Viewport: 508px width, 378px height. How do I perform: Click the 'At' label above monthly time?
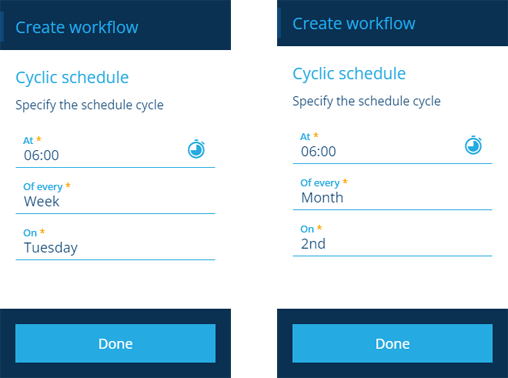pyautogui.click(x=305, y=137)
